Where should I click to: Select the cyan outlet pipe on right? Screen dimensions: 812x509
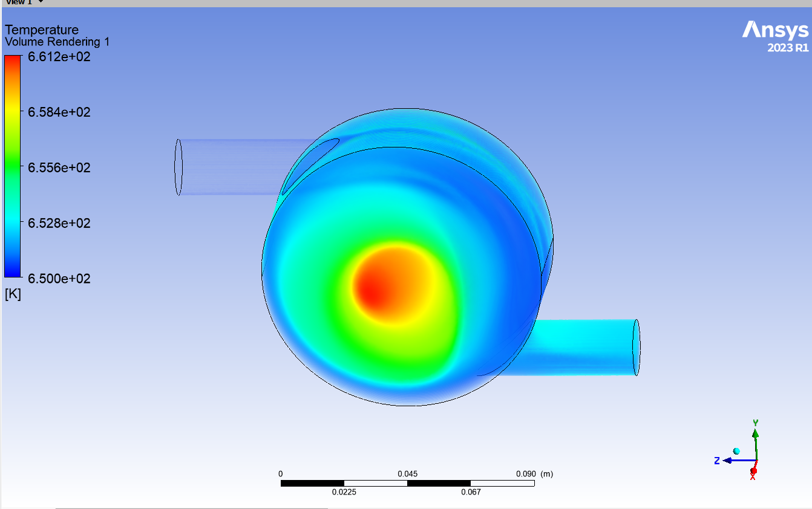581,347
